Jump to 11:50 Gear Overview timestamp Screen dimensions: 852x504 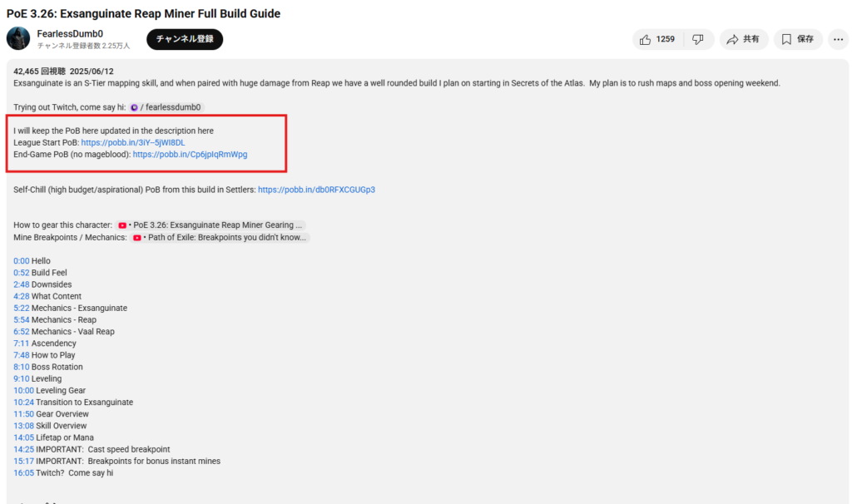(x=23, y=414)
